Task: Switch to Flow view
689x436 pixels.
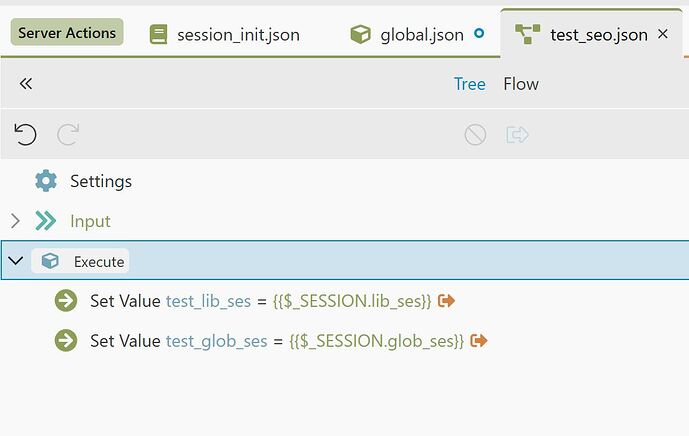Action: pyautogui.click(x=521, y=84)
